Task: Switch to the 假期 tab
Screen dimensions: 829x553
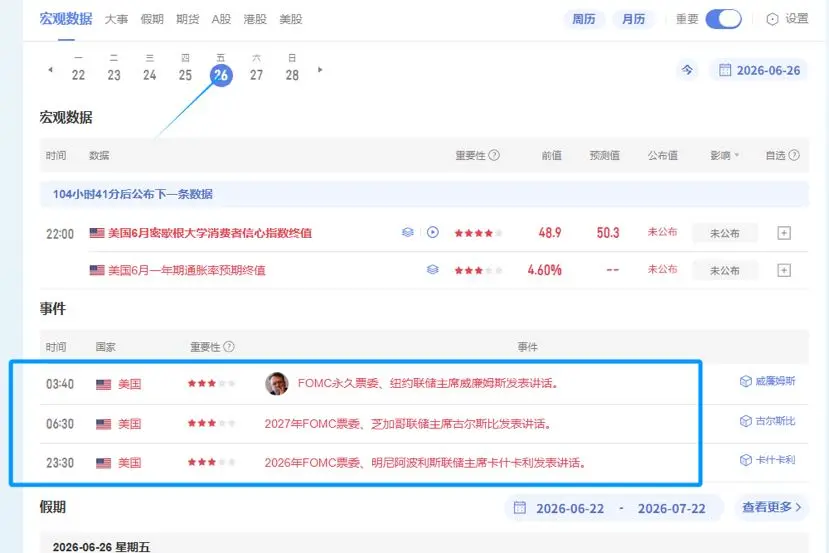Action: [152, 20]
